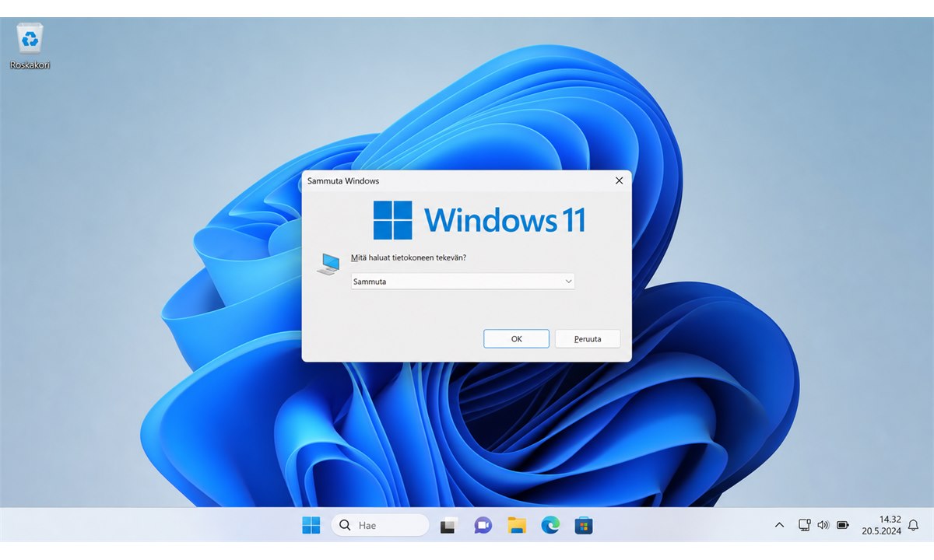Screen dimensions: 934x560
Task: Confirm shutdown with the OK button
Action: (516, 338)
